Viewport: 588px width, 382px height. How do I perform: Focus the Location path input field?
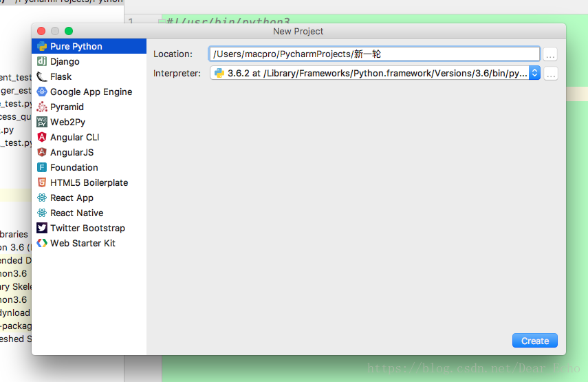[374, 54]
